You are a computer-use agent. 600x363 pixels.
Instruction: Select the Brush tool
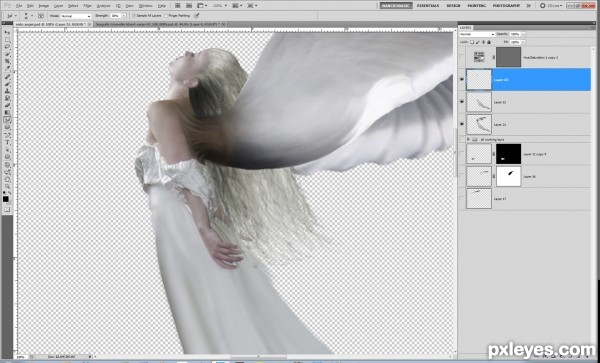coord(7,84)
